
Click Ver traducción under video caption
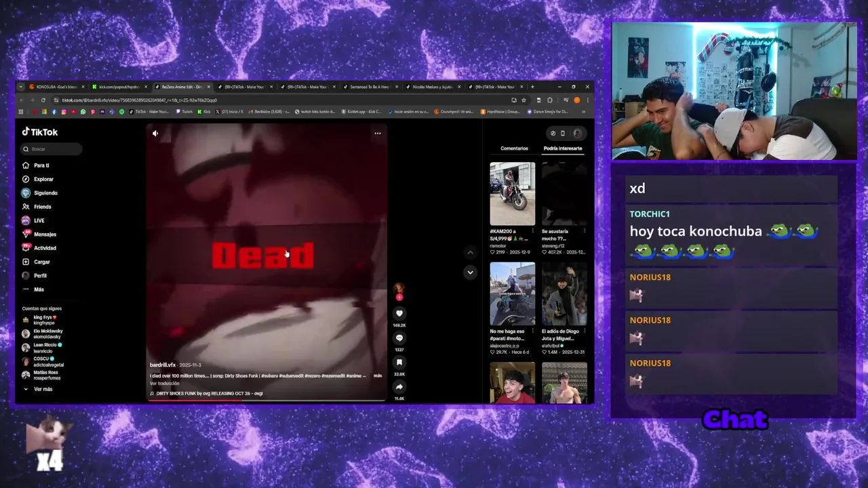pos(165,384)
